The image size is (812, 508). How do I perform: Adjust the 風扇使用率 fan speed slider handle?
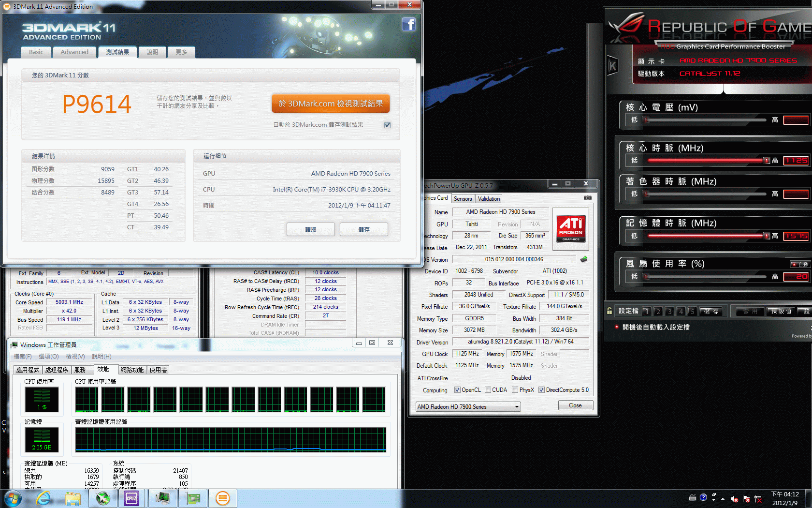[x=646, y=277]
